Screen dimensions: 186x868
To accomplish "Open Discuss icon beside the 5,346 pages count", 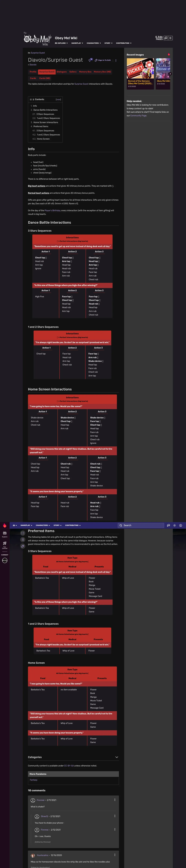I will coord(166,38).
